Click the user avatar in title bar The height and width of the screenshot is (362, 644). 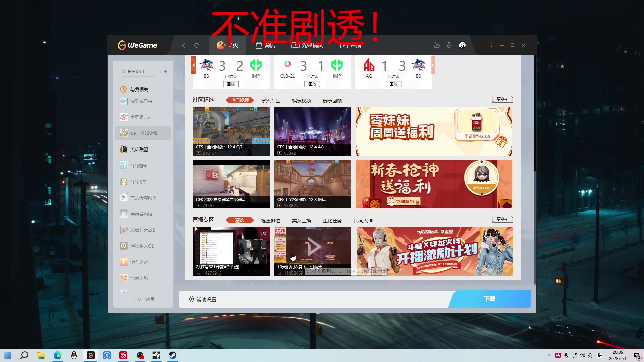462,45
